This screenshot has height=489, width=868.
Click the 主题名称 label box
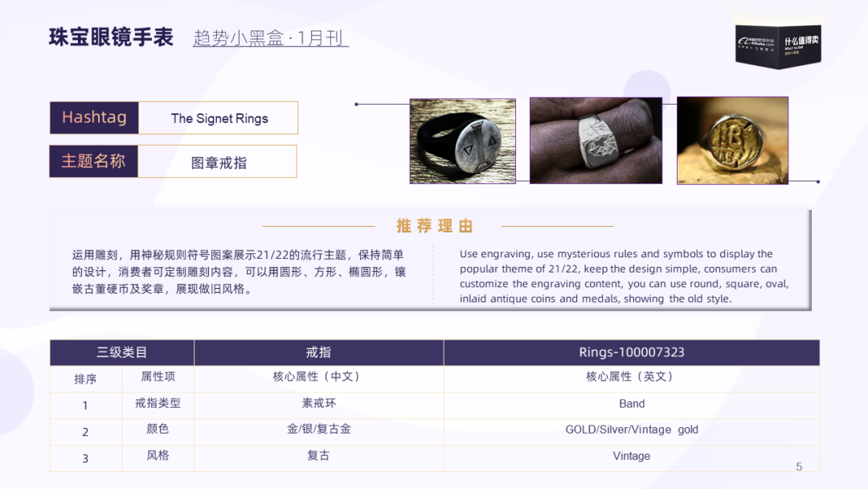93,161
